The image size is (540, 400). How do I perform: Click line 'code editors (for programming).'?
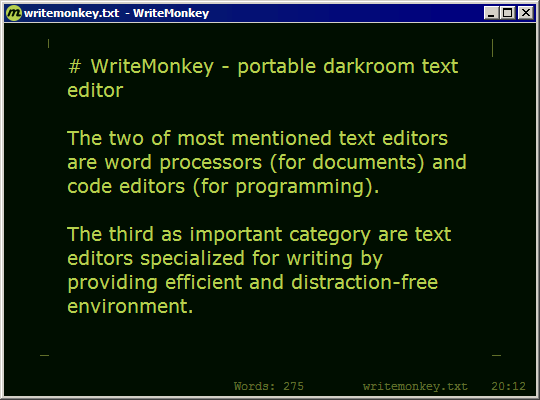[x=223, y=187]
